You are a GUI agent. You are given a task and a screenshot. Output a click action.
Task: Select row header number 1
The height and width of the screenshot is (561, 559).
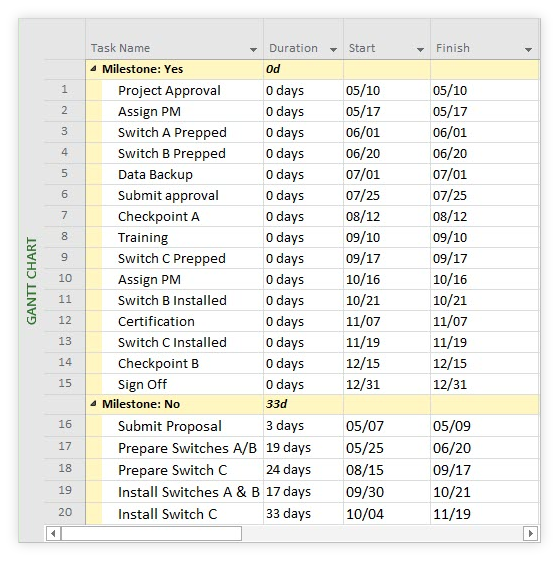(64, 89)
